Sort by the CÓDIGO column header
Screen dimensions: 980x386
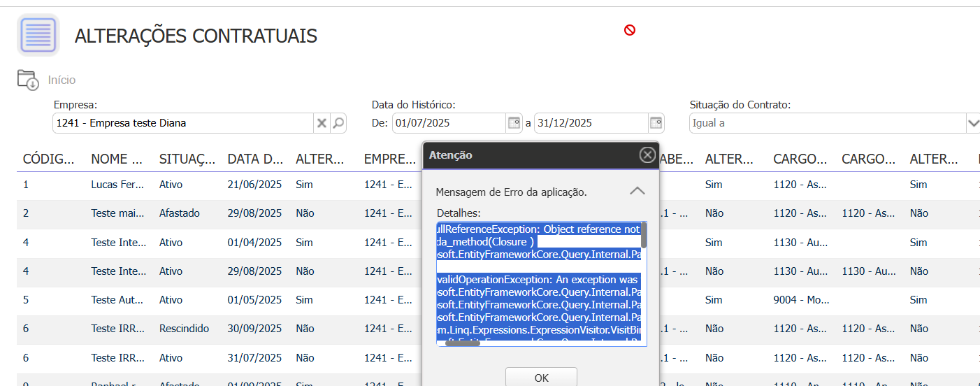click(x=48, y=159)
